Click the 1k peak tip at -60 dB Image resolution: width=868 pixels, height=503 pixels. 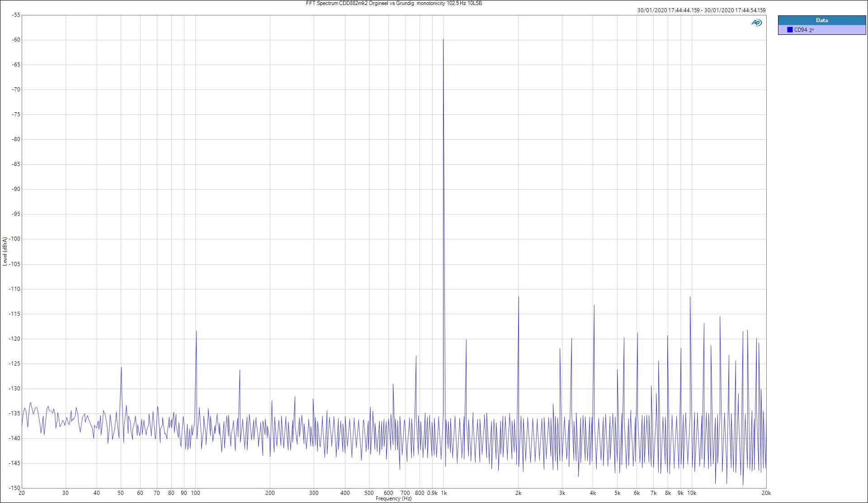[443, 40]
